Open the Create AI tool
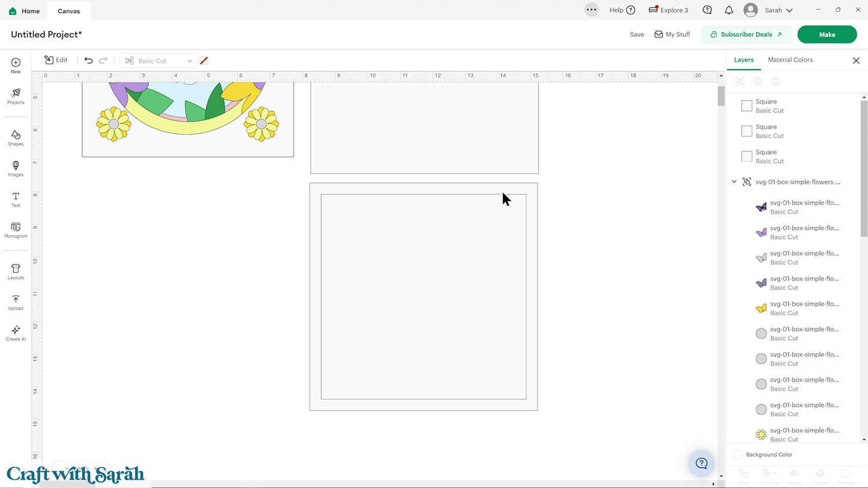868x488 pixels. click(16, 333)
